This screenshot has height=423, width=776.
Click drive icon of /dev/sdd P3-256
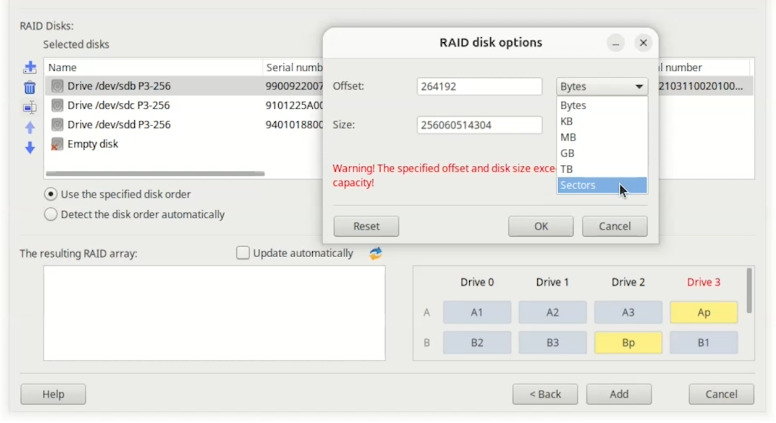click(57, 125)
